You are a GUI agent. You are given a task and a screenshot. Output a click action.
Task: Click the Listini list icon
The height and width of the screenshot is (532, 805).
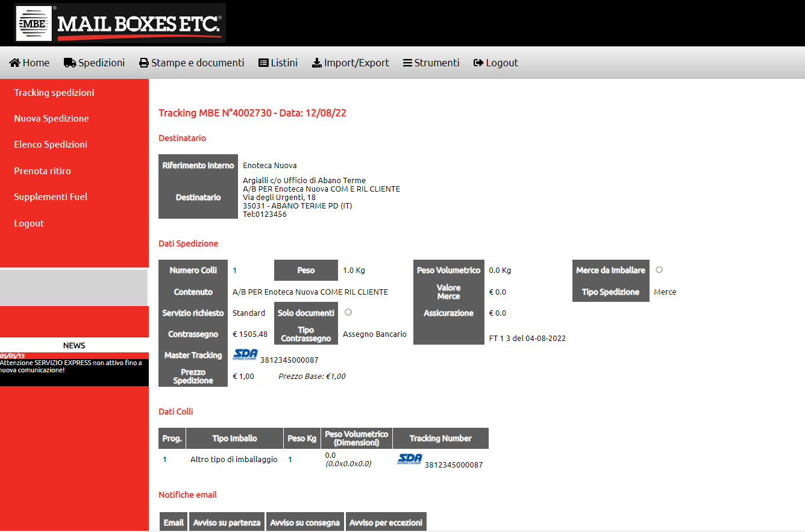[263, 63]
